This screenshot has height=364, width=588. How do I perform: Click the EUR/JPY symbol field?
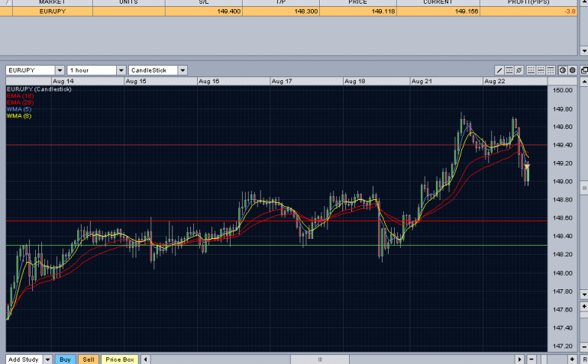click(31, 70)
